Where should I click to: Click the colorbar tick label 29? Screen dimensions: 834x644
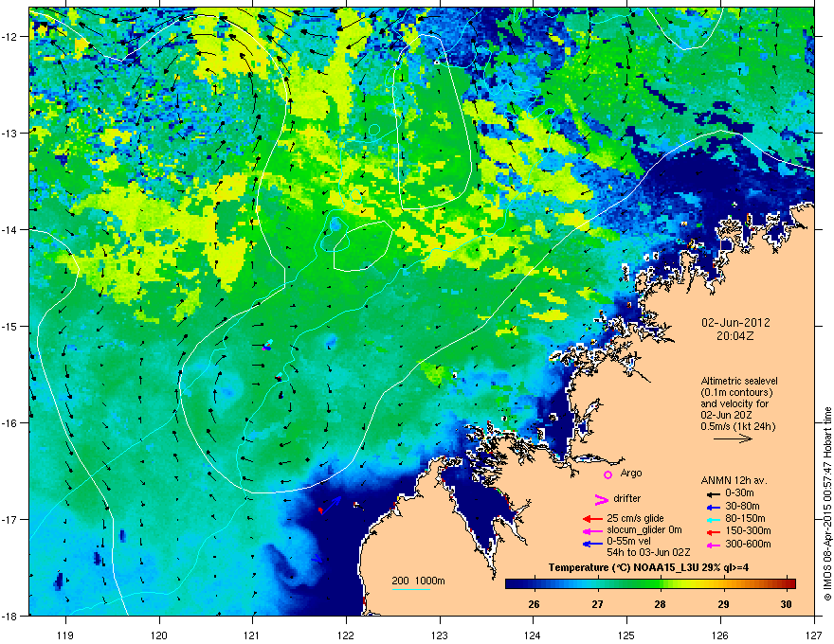coord(723,604)
